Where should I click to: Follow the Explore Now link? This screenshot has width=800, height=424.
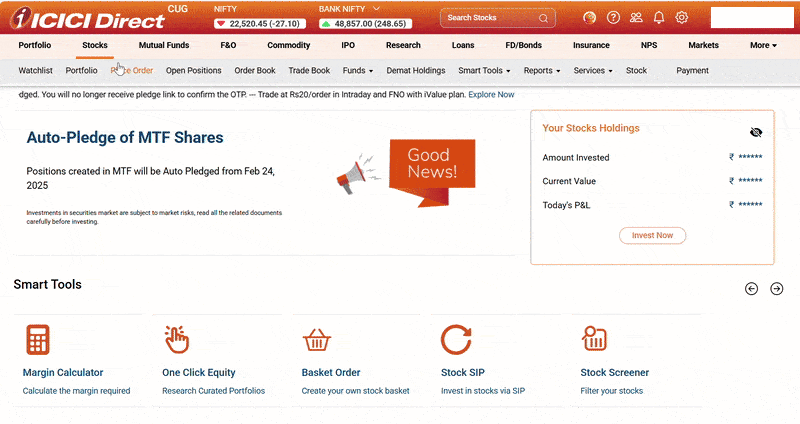[491, 94]
